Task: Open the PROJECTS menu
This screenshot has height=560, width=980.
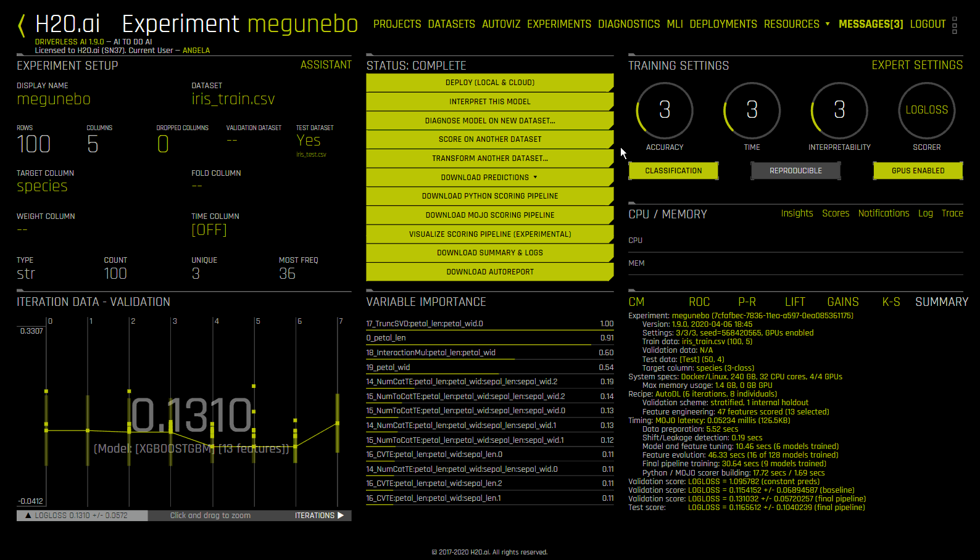Action: click(x=397, y=24)
